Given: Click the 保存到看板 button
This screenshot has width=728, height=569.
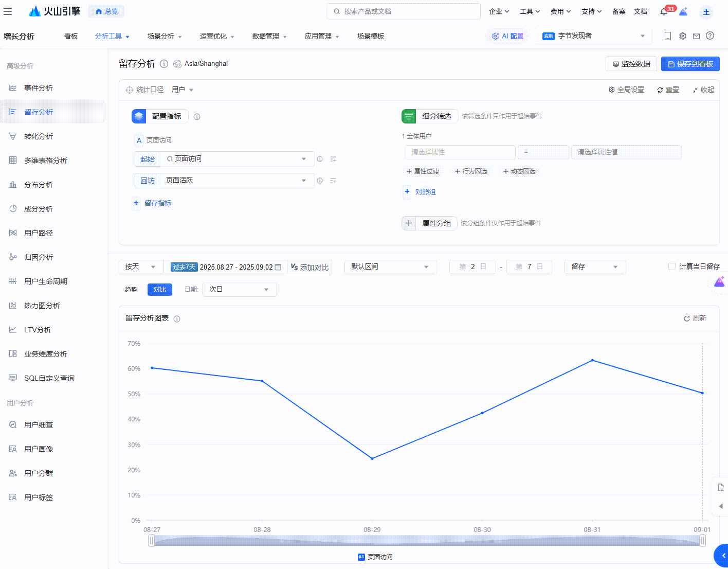Looking at the screenshot, I should [690, 64].
